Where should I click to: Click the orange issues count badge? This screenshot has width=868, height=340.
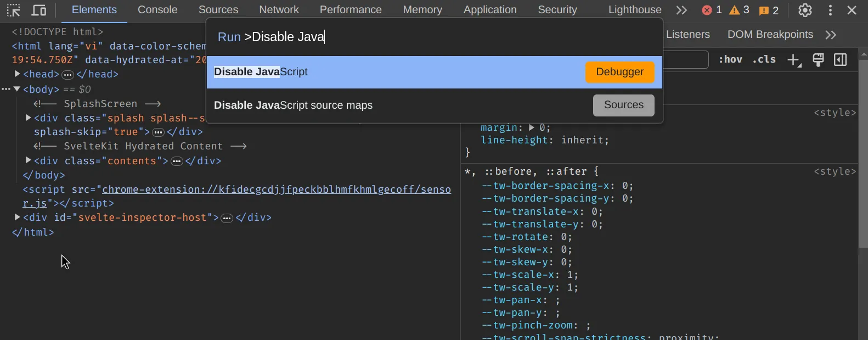tap(769, 10)
